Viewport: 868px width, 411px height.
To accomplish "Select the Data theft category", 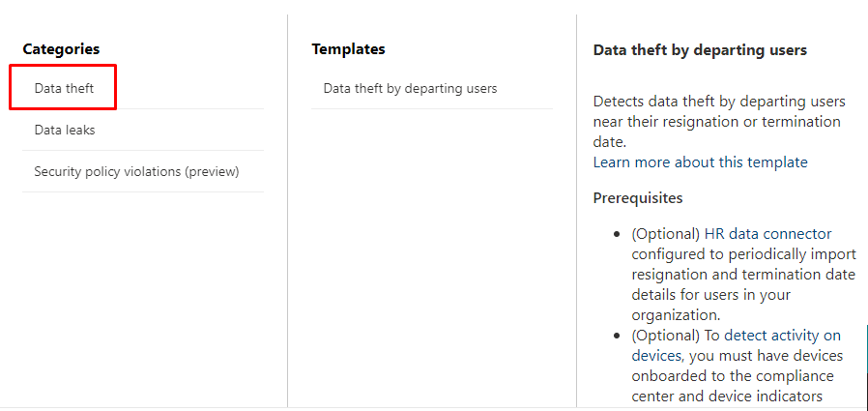I will pos(64,88).
